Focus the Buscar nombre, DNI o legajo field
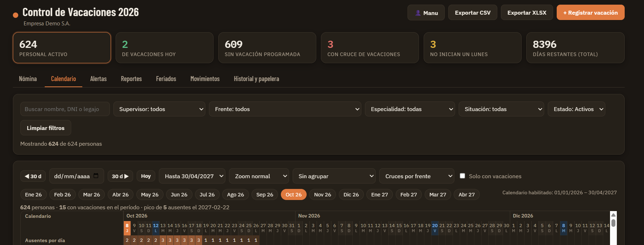 click(x=65, y=109)
